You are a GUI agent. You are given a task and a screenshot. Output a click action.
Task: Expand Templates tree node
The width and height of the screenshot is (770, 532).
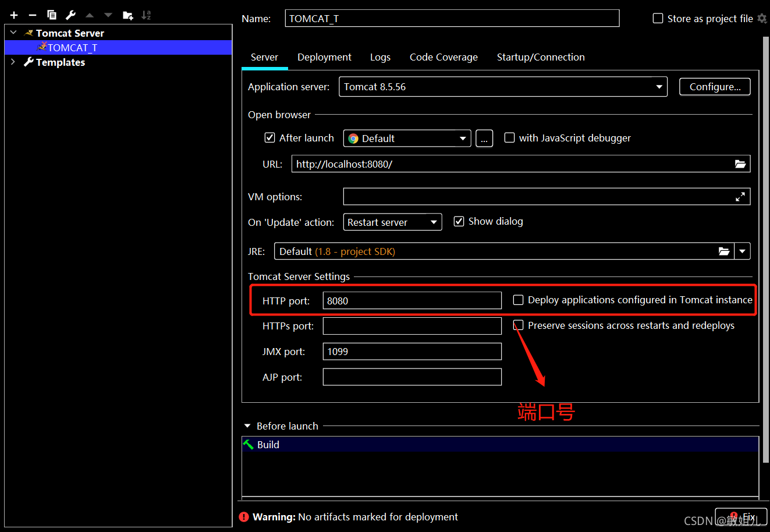(x=13, y=62)
